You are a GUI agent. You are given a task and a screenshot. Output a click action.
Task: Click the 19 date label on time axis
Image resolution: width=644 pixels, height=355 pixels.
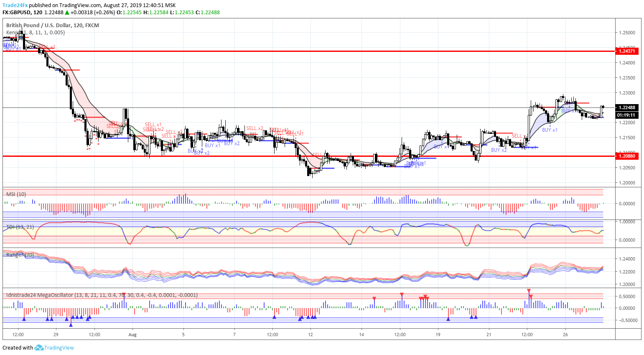pyautogui.click(x=438, y=335)
